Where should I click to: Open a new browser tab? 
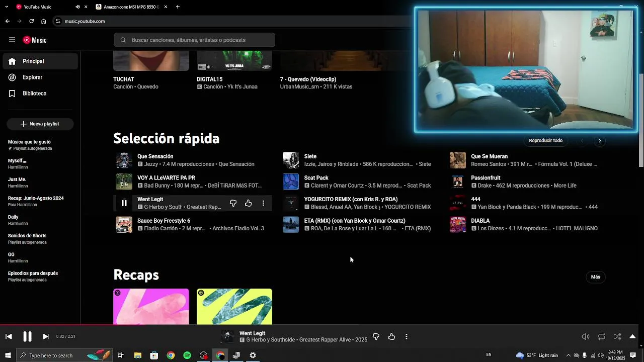tap(178, 7)
